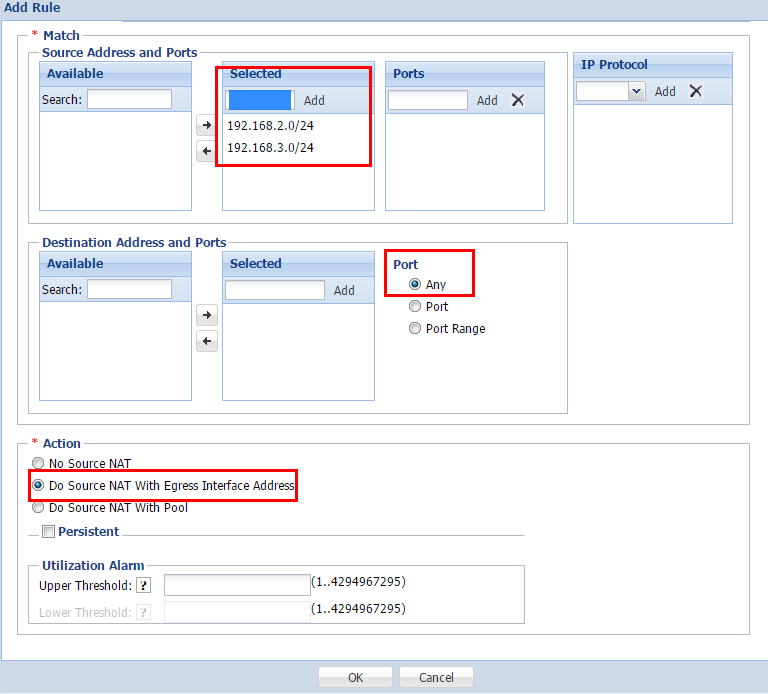768x694 pixels.
Task: Delete entry using IP Protocol X icon
Action: 696,91
